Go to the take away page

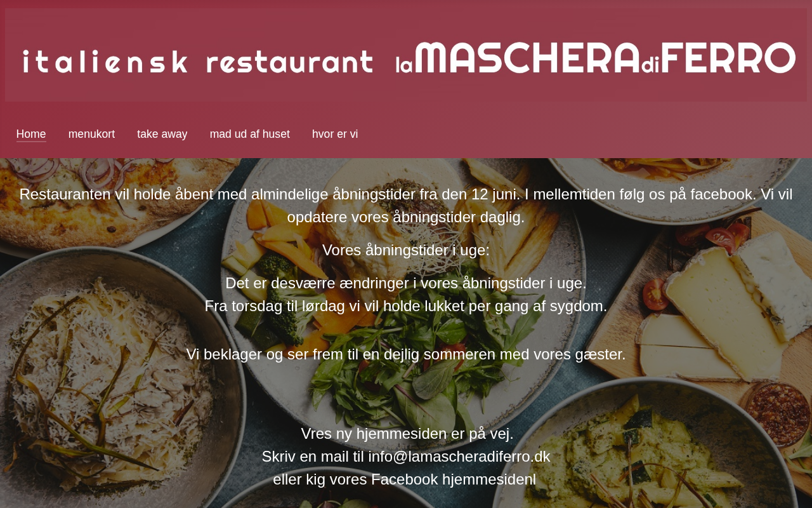(x=162, y=134)
